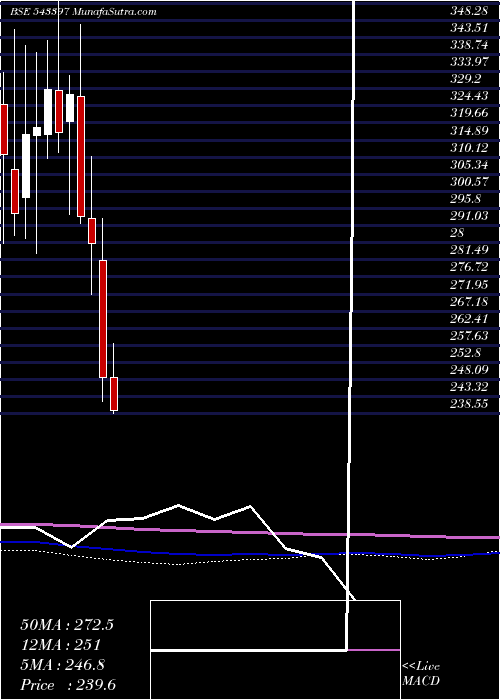Click the 243.32 price axis label
Screen dimensions: 500x700
tap(471, 386)
